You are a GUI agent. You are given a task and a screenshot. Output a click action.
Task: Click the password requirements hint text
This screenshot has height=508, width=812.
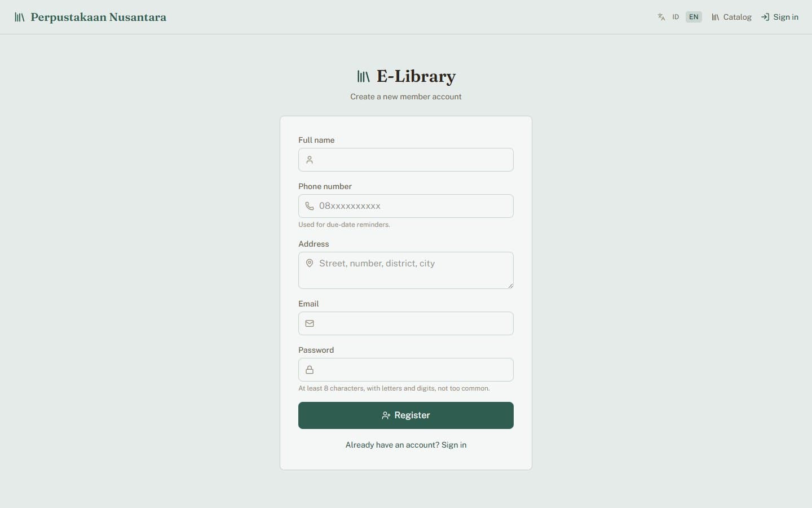tap(394, 388)
